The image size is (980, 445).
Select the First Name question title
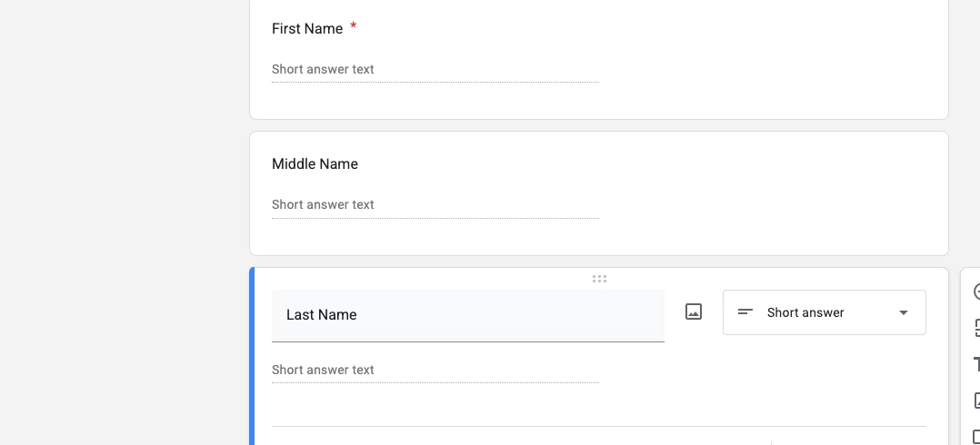[307, 29]
